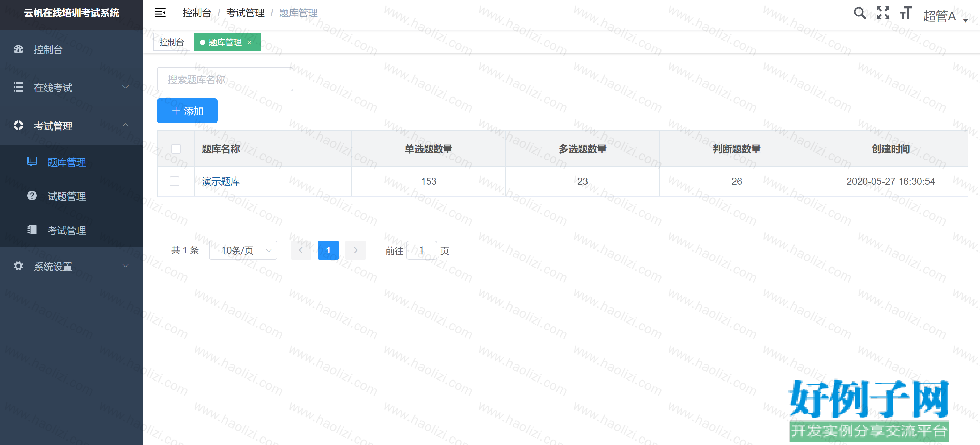Screen dimensions: 980x445
Task: Click the question mark icon for 试题管理
Action: tap(32, 196)
